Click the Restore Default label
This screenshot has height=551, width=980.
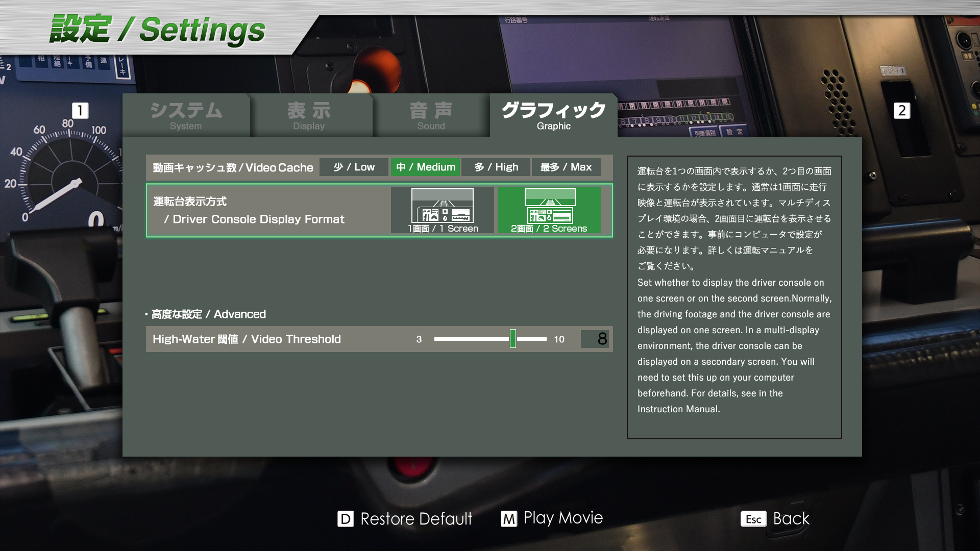tap(416, 519)
